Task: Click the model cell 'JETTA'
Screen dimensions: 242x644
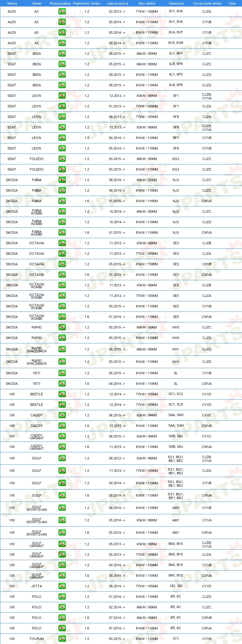Action: tap(37, 586)
